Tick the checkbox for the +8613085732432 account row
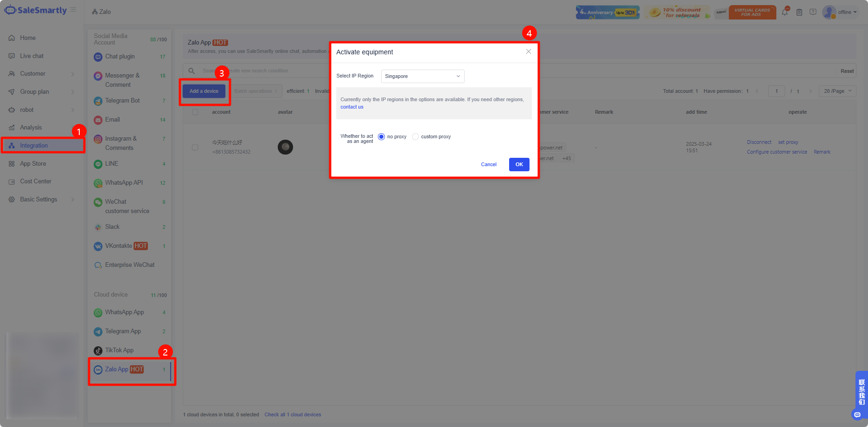This screenshot has width=868, height=427. tap(195, 148)
